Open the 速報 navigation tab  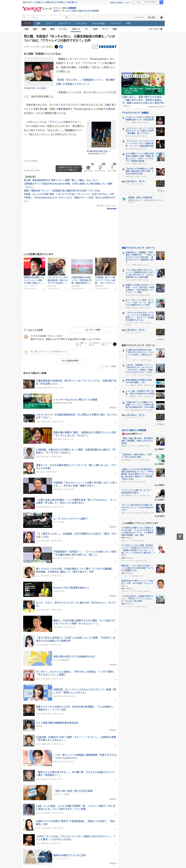pyautogui.click(x=38, y=24)
